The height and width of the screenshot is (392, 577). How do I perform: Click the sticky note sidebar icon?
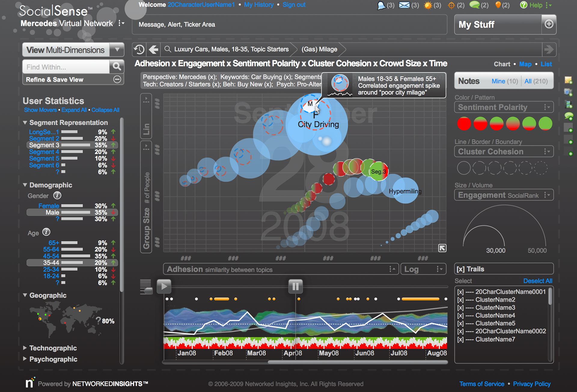pos(568,80)
